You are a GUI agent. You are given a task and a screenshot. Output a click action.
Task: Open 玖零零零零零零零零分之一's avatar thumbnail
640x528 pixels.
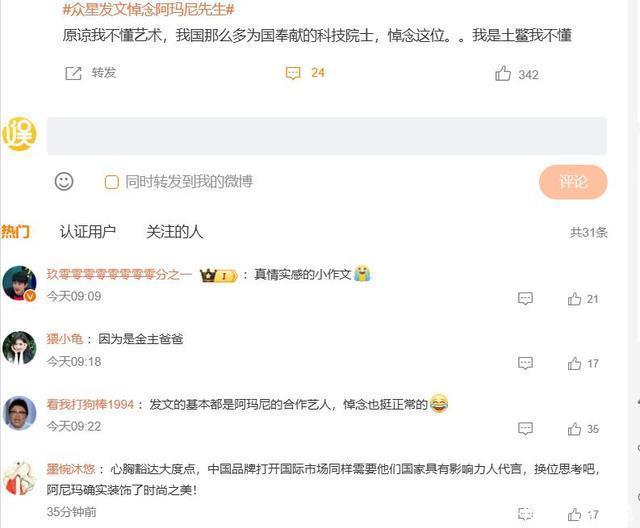pyautogui.click(x=19, y=283)
